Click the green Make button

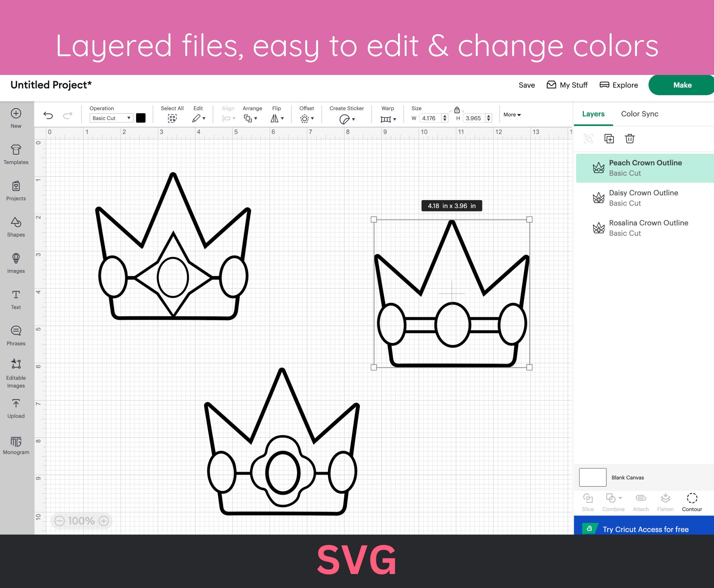tap(682, 85)
